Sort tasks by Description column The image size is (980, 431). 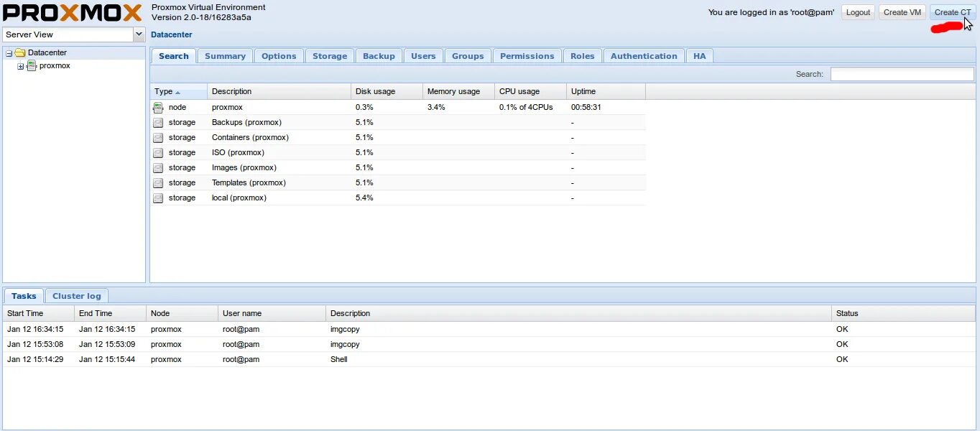(579, 313)
